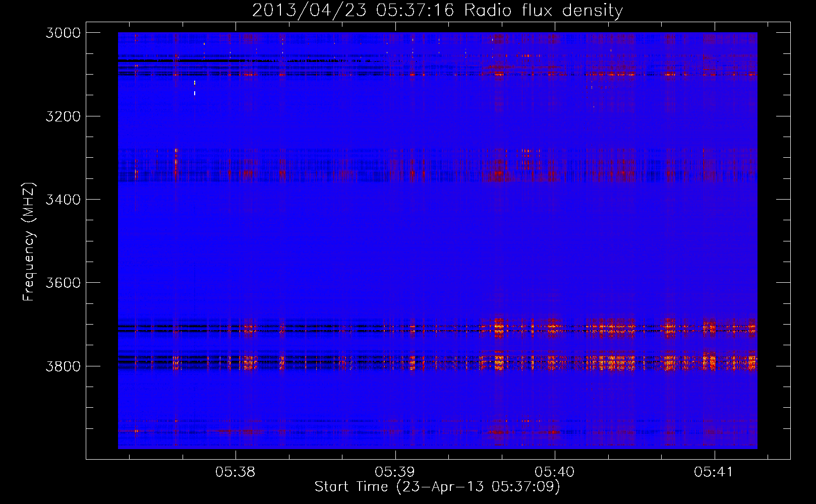The image size is (816, 504).
Task: Click the 3600 frequency tick label
Action: 63,283
